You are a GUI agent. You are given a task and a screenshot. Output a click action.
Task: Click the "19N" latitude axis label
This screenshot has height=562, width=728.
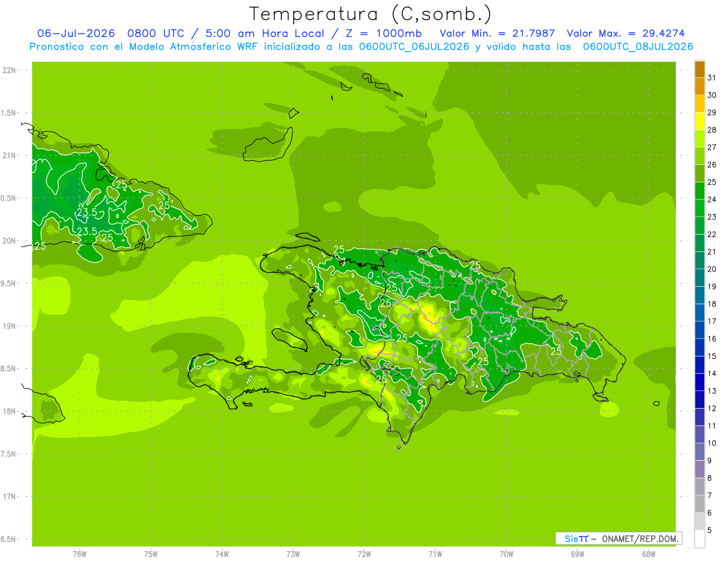[9, 326]
